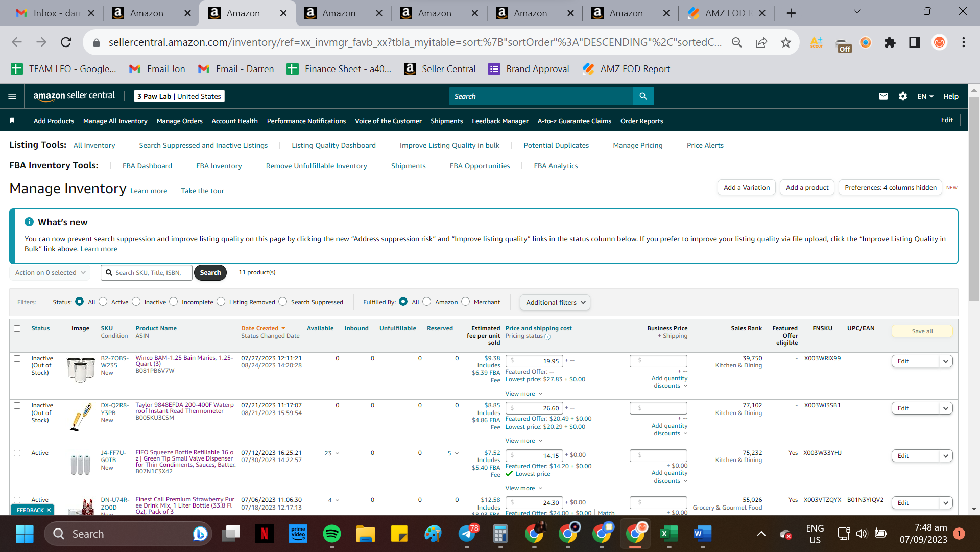Viewport: 980px width, 552px height.
Task: Click the Add a product button
Action: click(807, 188)
